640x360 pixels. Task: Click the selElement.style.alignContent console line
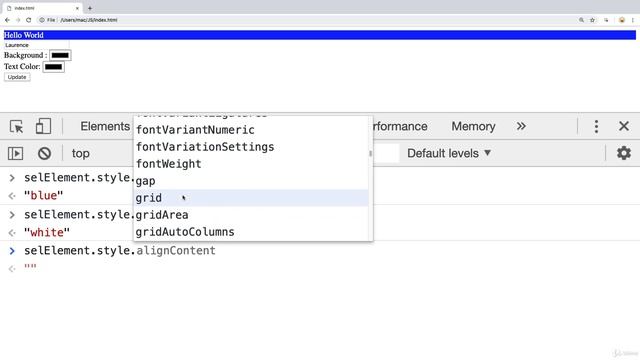[120, 251]
